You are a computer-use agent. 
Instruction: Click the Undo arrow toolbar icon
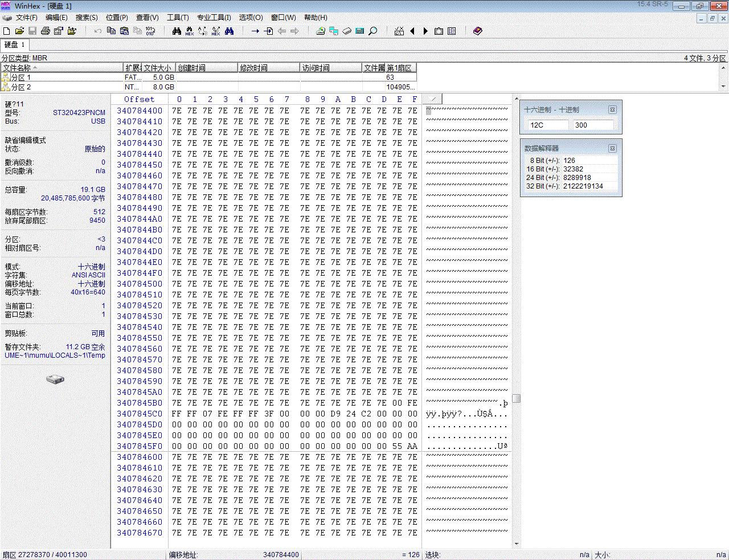pos(98,31)
